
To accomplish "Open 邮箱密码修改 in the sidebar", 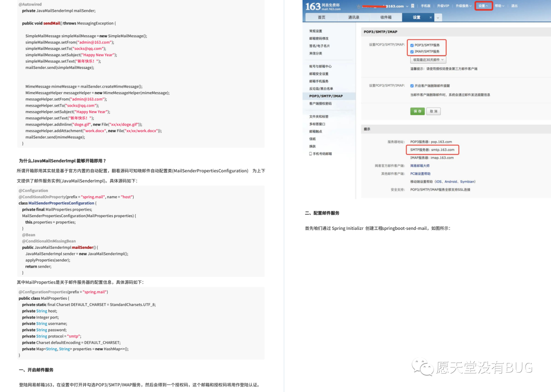I will 319,39.
